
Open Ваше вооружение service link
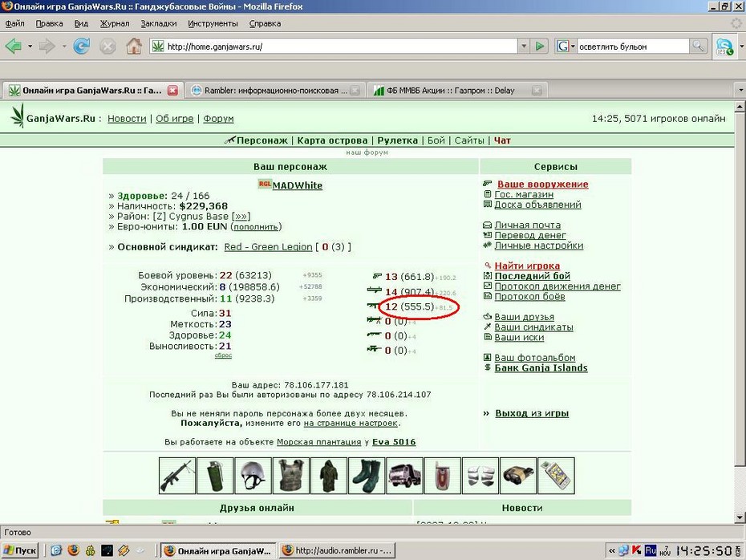click(x=542, y=185)
